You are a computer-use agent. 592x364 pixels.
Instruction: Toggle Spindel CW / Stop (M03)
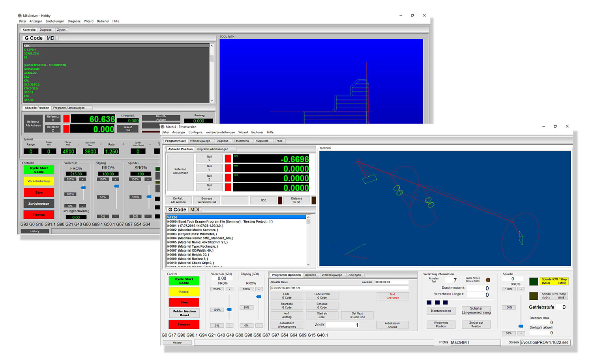(554, 281)
